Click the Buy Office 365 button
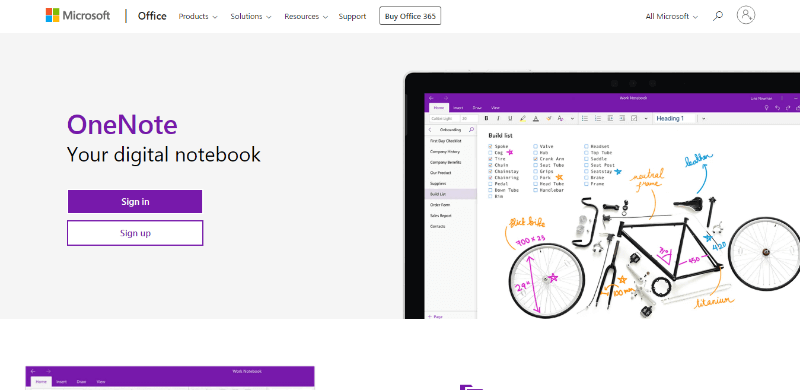Screen dimensions: 800x390 click(410, 16)
